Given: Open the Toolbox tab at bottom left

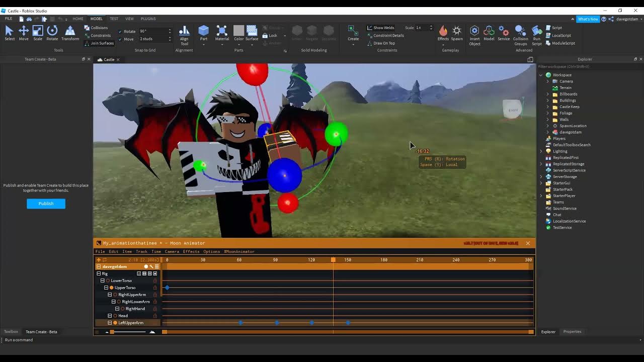Looking at the screenshot, I should [x=11, y=332].
